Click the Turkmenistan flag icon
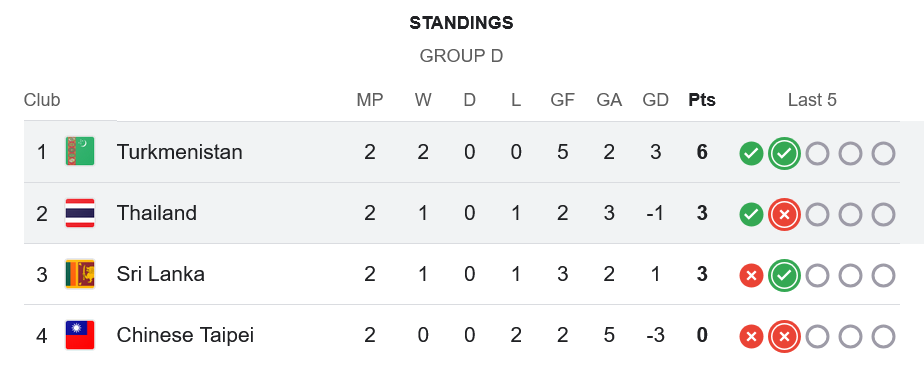Viewport: 924px width, 382px height. (80, 152)
